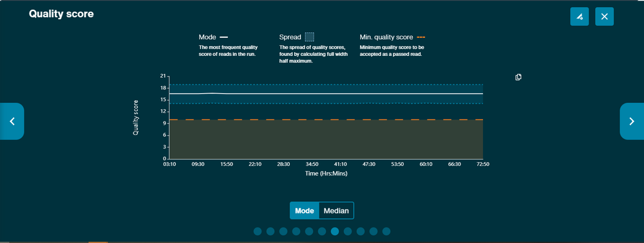Select the eighth pagination dot
This screenshot has width=644, height=243.
(348, 231)
